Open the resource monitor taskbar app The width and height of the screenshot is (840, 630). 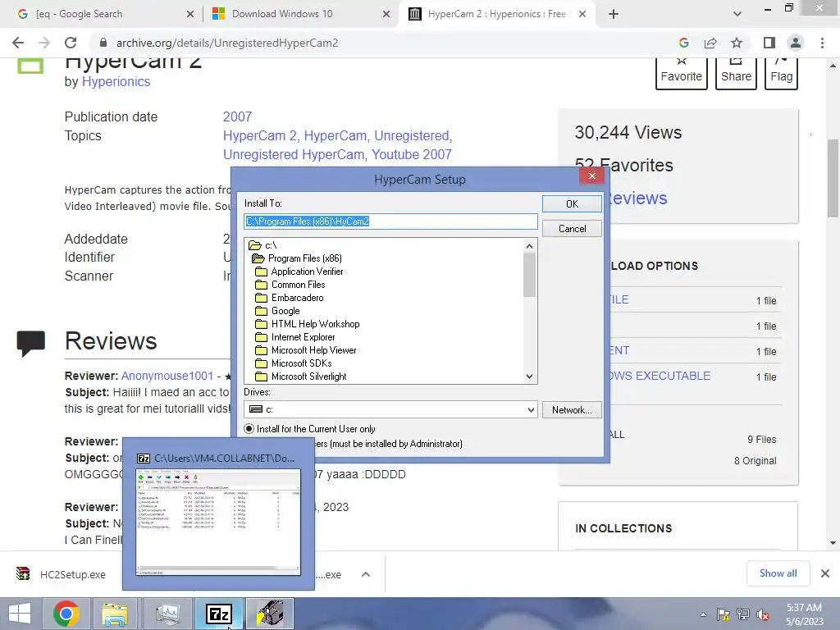click(x=167, y=614)
